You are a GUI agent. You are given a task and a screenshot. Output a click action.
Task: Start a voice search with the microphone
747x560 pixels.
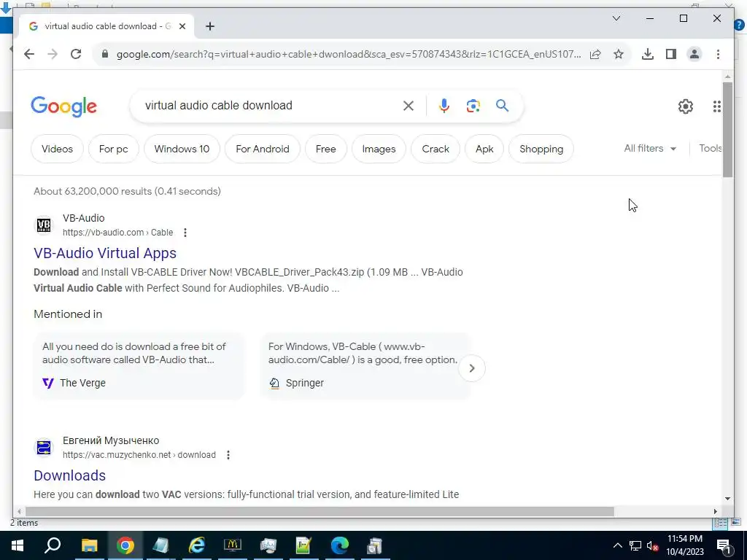444,106
